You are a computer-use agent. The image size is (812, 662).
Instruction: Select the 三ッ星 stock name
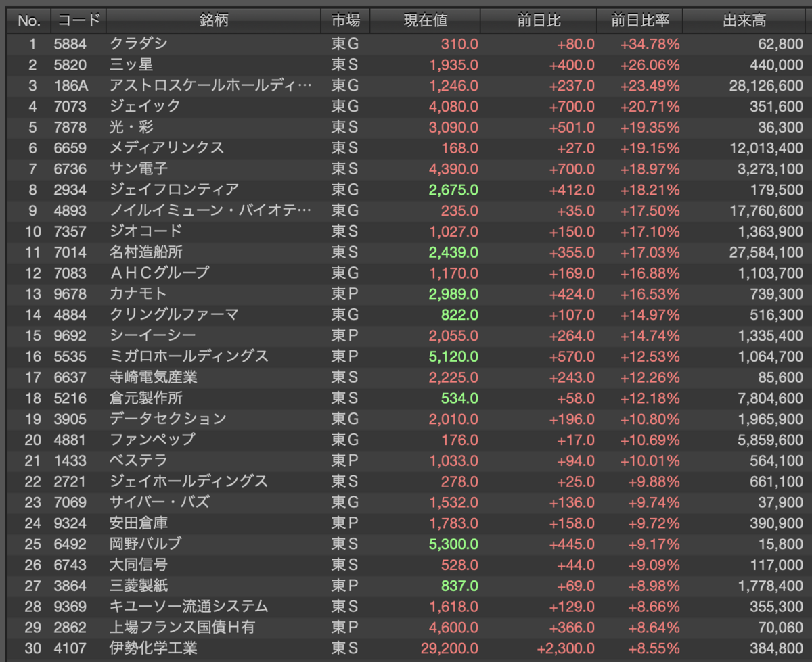tap(131, 65)
